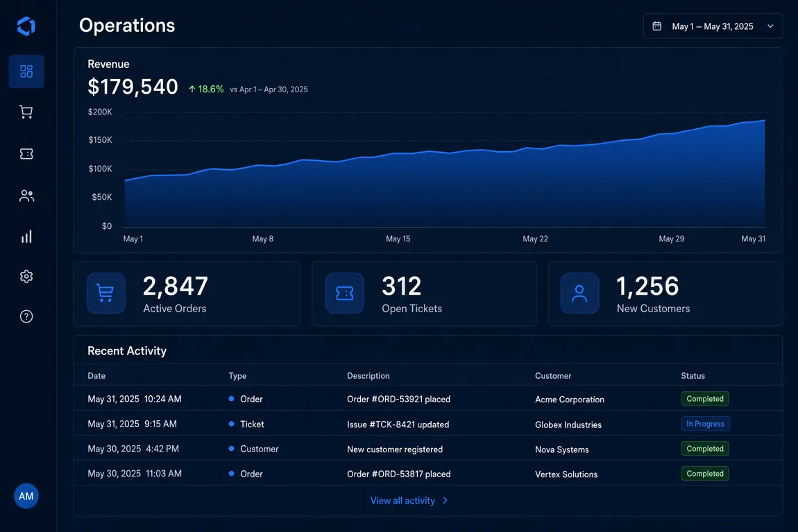Click the person icon on New Customers card

[579, 293]
